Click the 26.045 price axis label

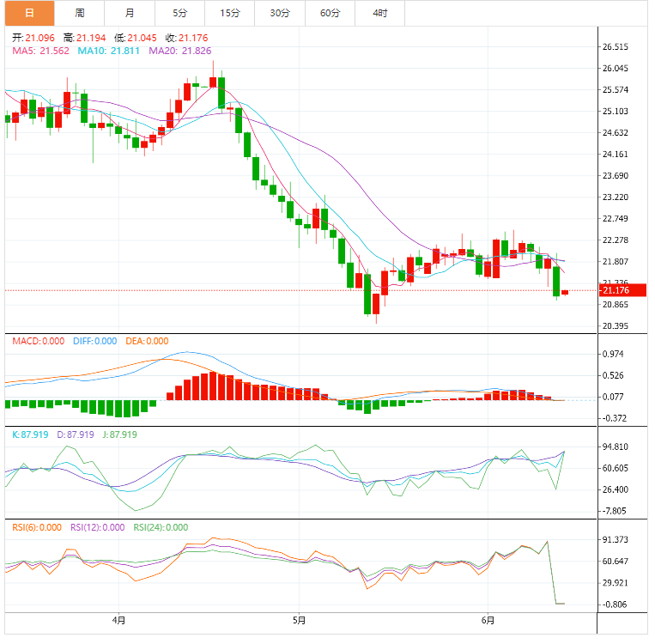click(x=616, y=68)
